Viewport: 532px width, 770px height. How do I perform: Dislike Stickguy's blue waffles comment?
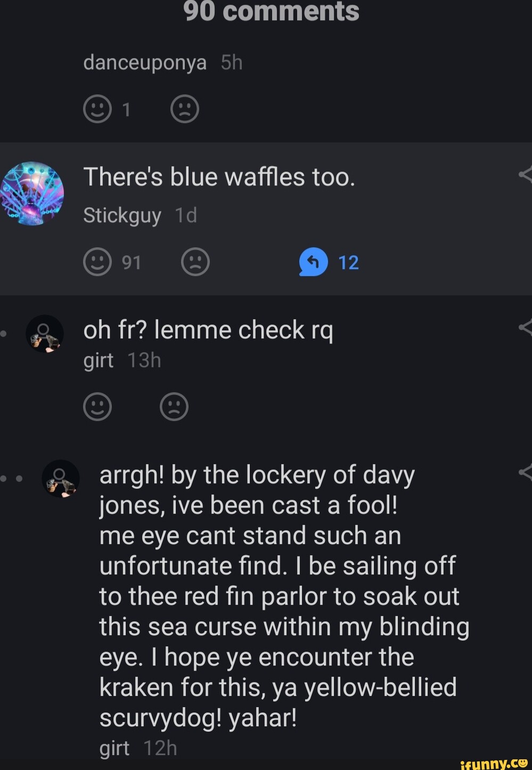point(195,262)
